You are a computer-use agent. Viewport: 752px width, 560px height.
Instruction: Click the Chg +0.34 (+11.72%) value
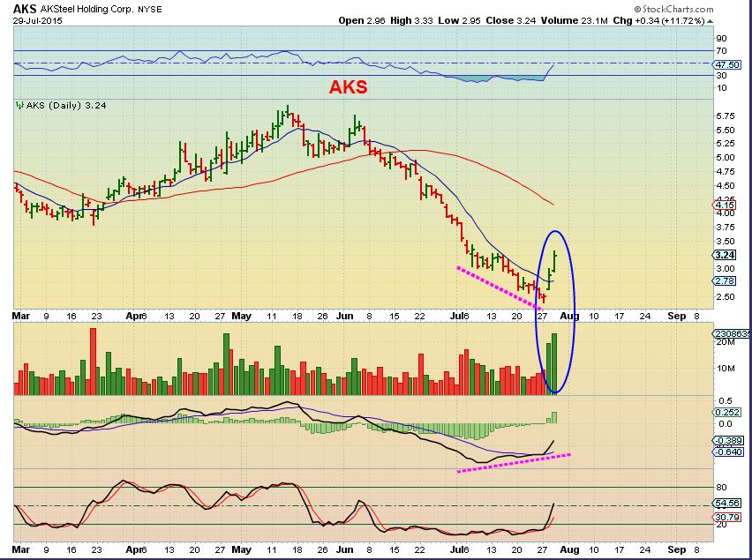click(659, 20)
